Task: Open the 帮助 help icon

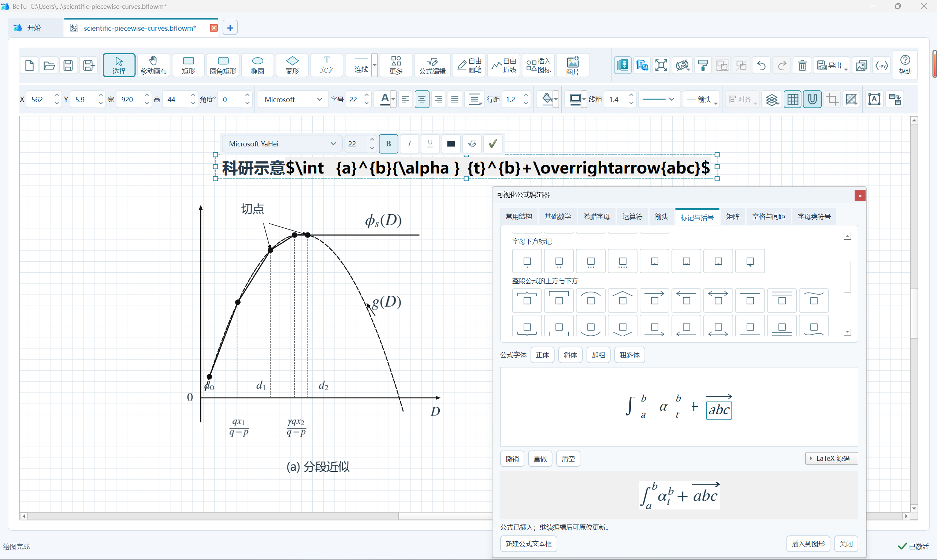Action: point(905,65)
